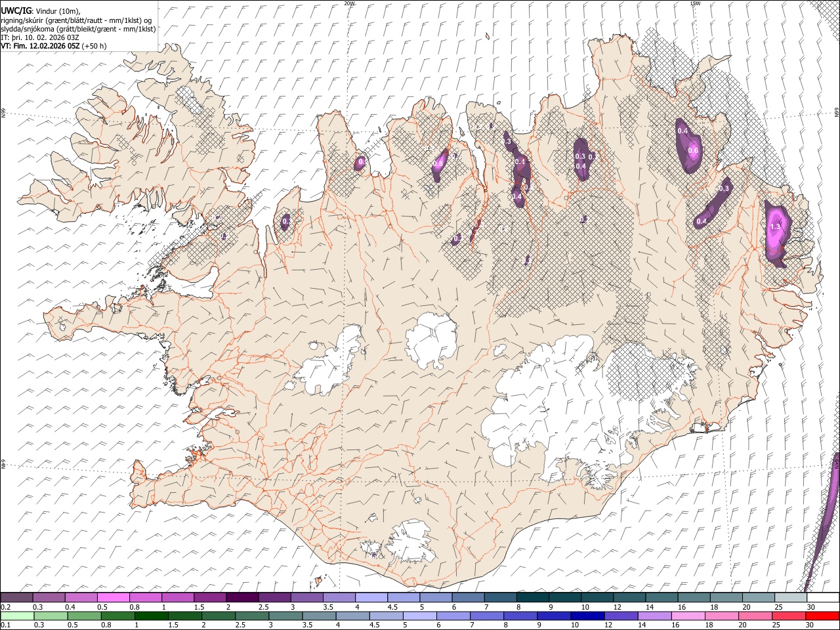Click the '15W' longitude label
The image size is (840, 630).
[x=694, y=3]
